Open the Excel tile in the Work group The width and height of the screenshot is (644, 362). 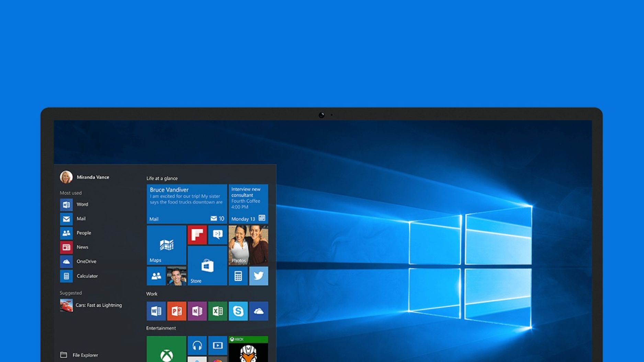coord(217,311)
